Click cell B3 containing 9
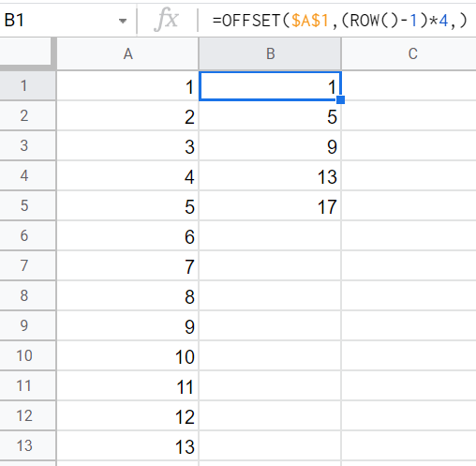The width and height of the screenshot is (476, 466). [x=270, y=145]
